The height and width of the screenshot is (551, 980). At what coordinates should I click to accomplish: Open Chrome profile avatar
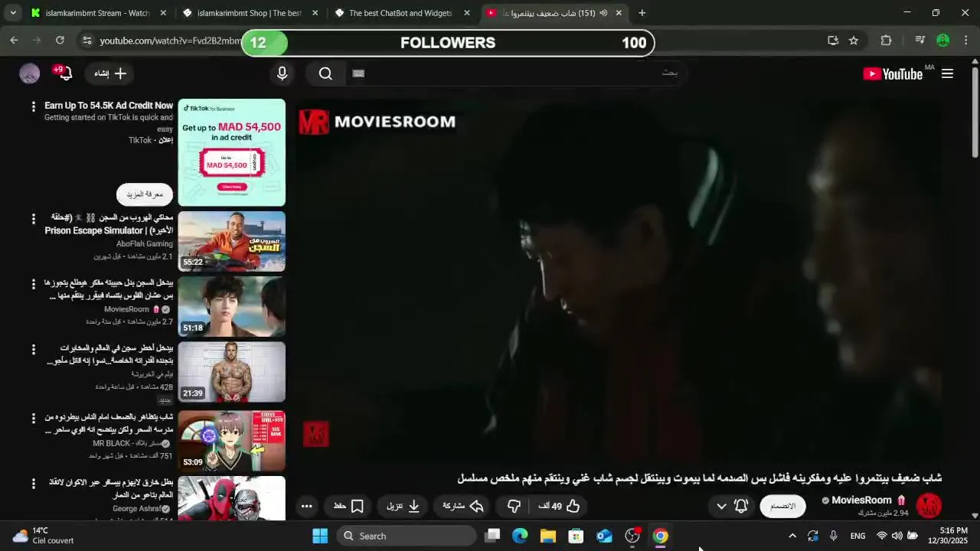click(x=943, y=41)
